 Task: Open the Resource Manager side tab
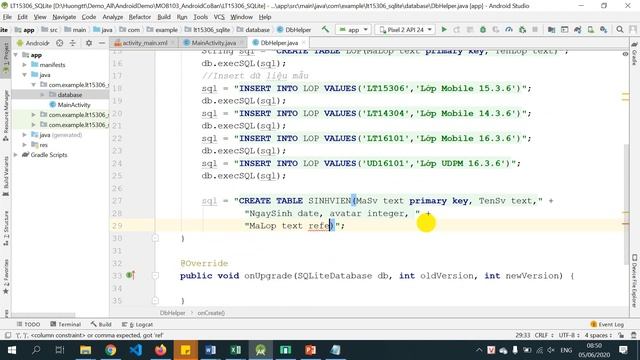[6, 116]
